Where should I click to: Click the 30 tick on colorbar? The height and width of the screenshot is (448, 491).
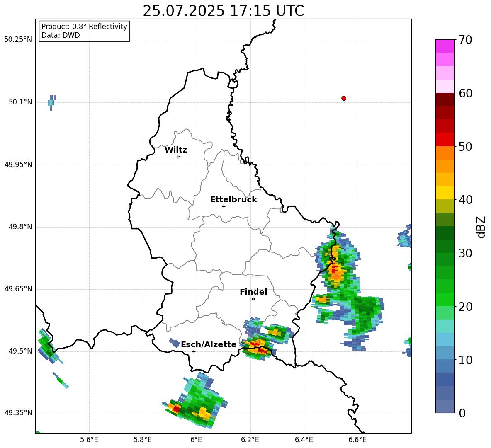coord(465,253)
